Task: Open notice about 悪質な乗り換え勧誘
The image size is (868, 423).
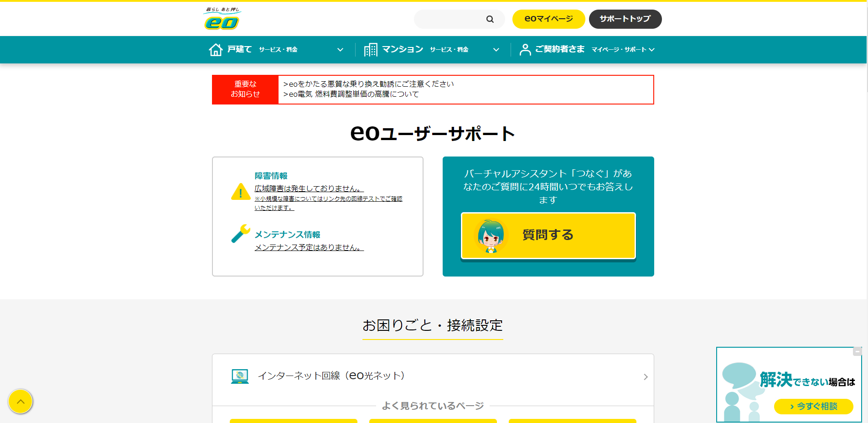Action: tap(368, 84)
